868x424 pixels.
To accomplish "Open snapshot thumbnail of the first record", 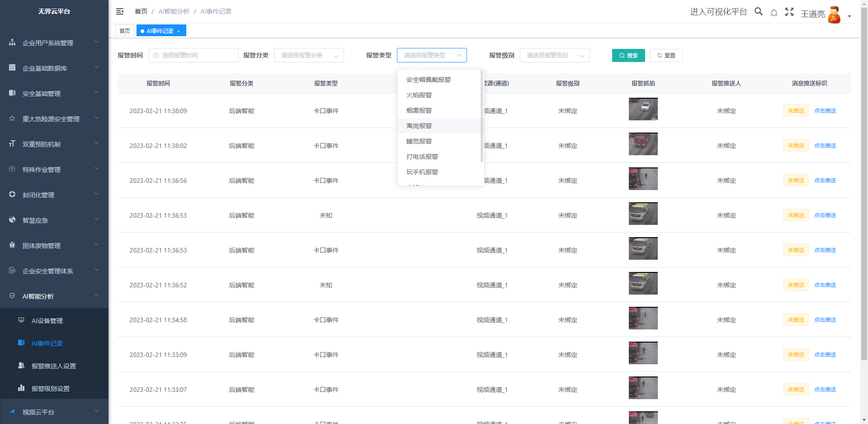I will tap(643, 109).
